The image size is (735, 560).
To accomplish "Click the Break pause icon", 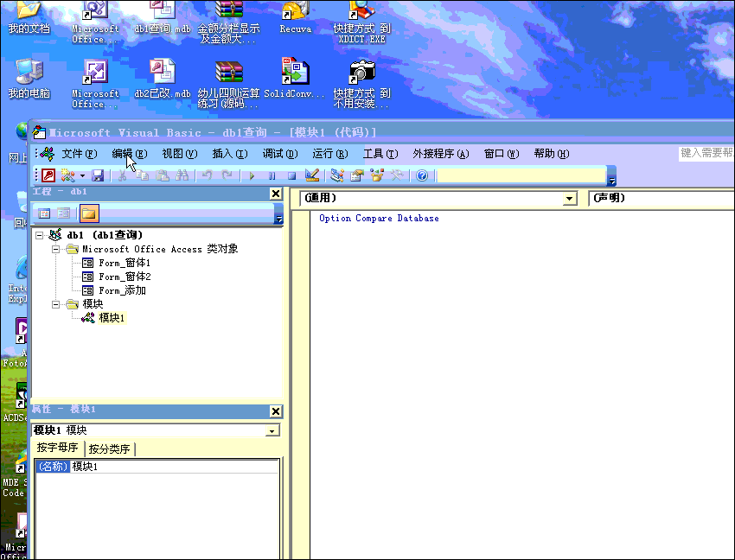I will (272, 176).
